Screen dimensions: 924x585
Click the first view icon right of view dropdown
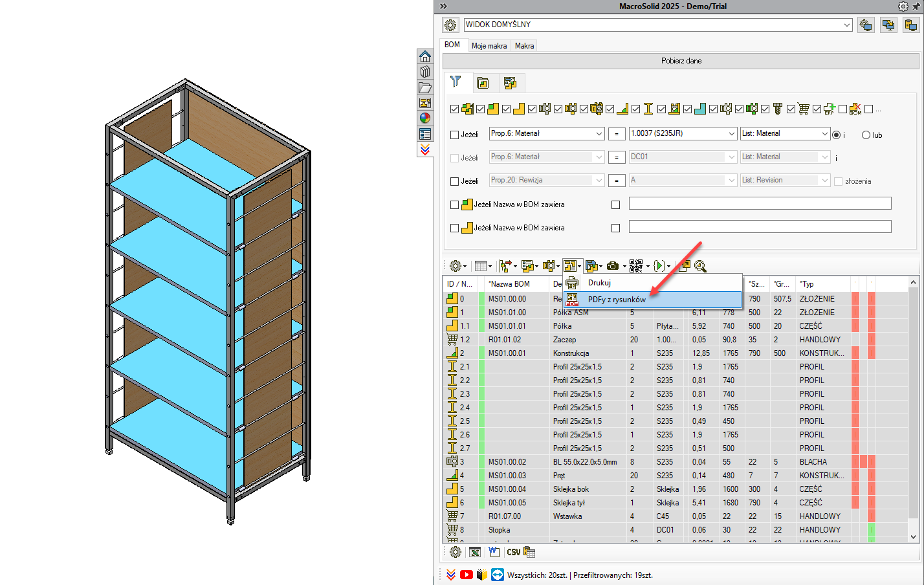tap(865, 25)
